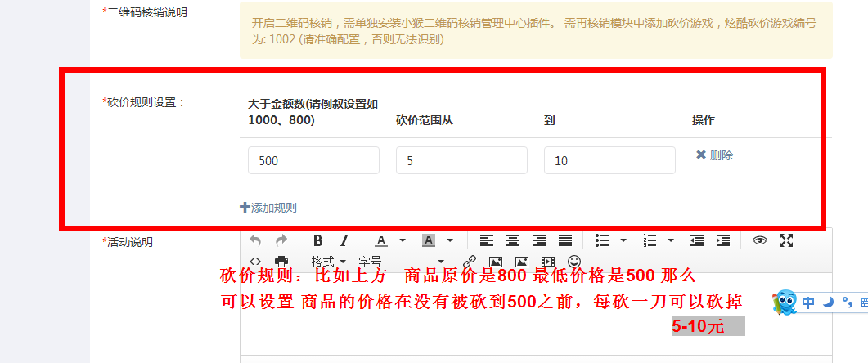Click the 砍价范围从 column header
This screenshot has height=363, width=868.
point(425,120)
